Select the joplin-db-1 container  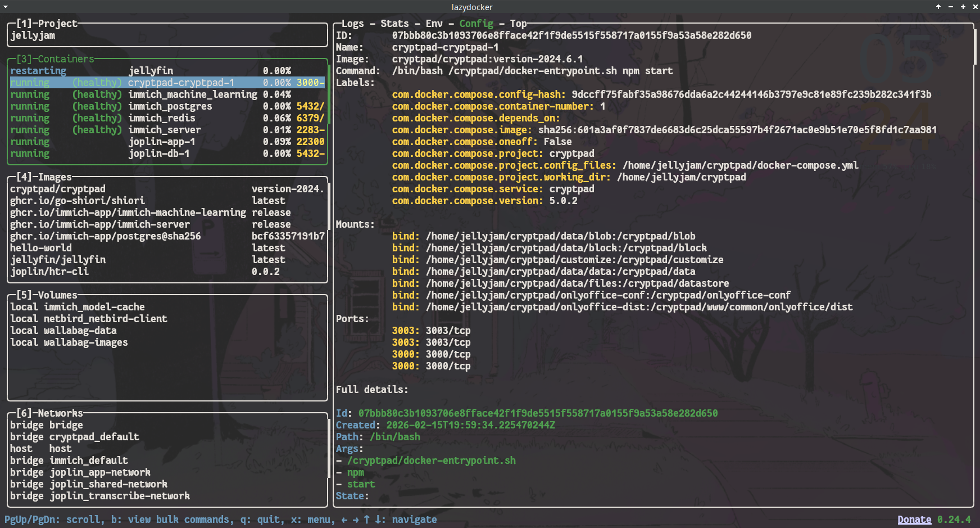tap(167, 154)
